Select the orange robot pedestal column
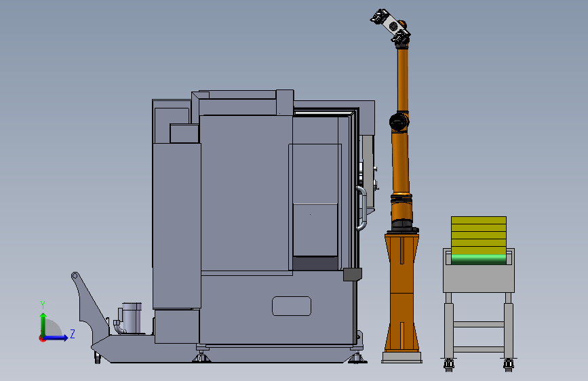Screen dimensions: 588x381 coord(401,292)
